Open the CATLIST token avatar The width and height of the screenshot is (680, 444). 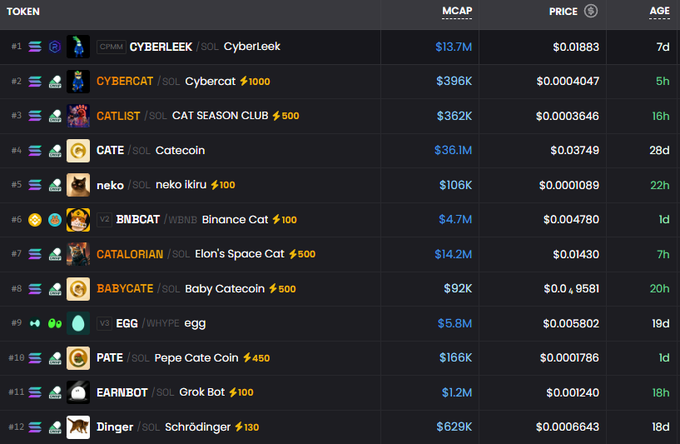point(78,116)
